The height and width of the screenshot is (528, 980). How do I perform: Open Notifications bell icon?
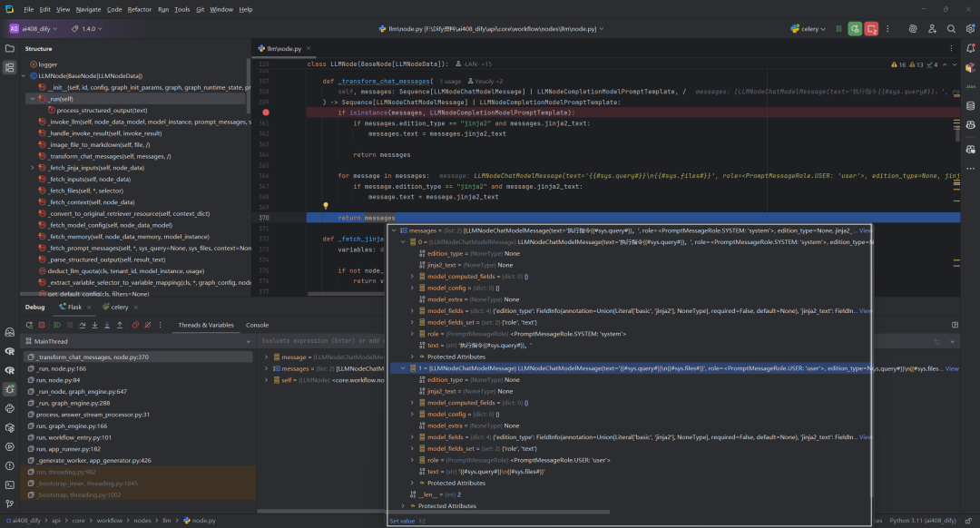[x=970, y=48]
